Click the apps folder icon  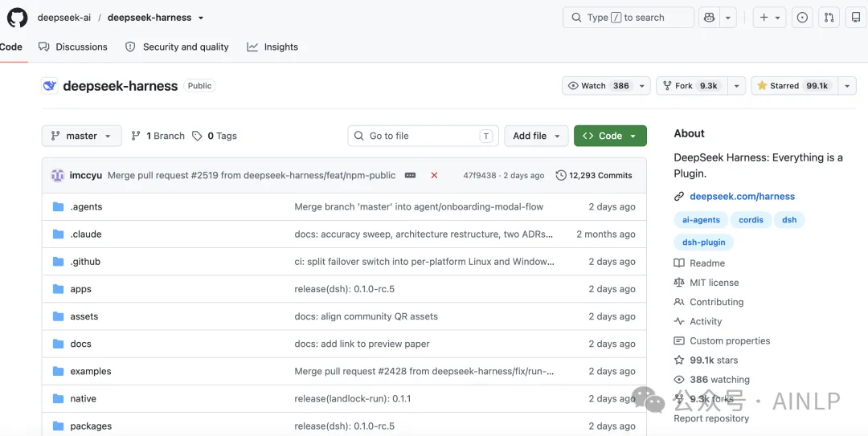[x=58, y=289]
